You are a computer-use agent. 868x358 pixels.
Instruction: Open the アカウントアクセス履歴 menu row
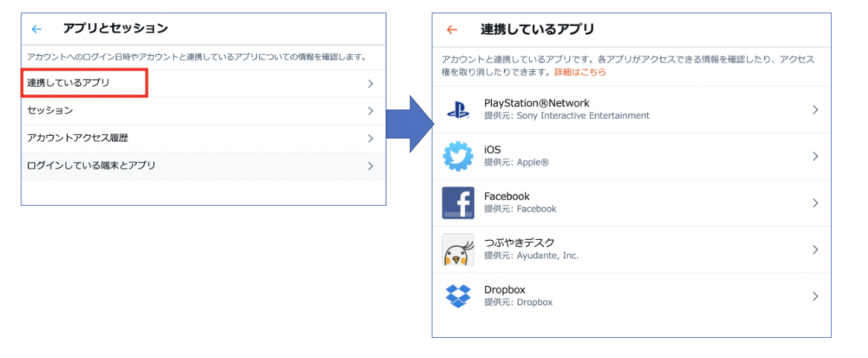click(x=204, y=138)
